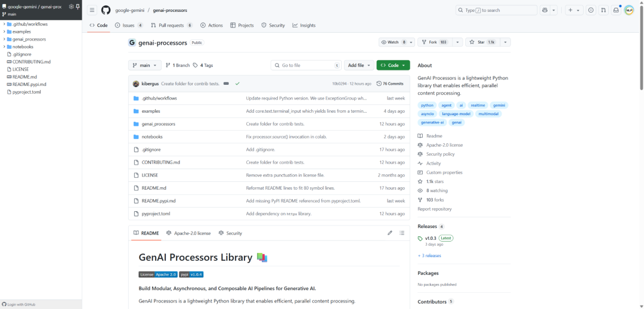Open the + 3 releases link
The image size is (644, 309).
(429, 255)
